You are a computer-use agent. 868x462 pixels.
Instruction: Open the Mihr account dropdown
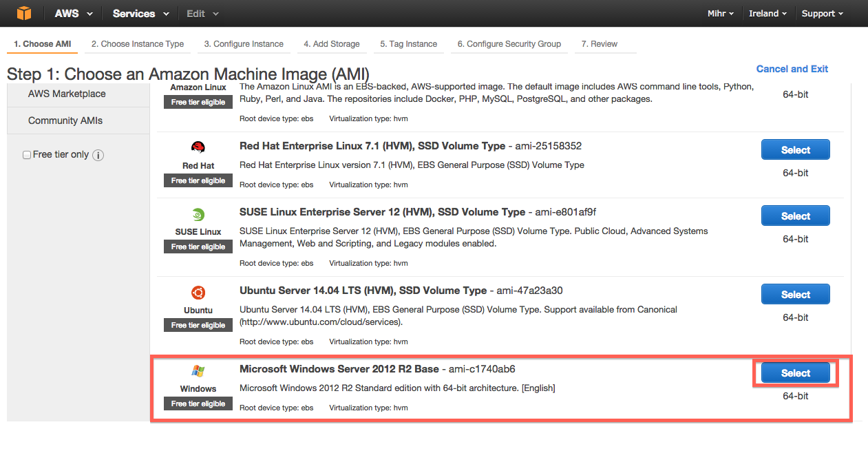pyautogui.click(x=720, y=14)
